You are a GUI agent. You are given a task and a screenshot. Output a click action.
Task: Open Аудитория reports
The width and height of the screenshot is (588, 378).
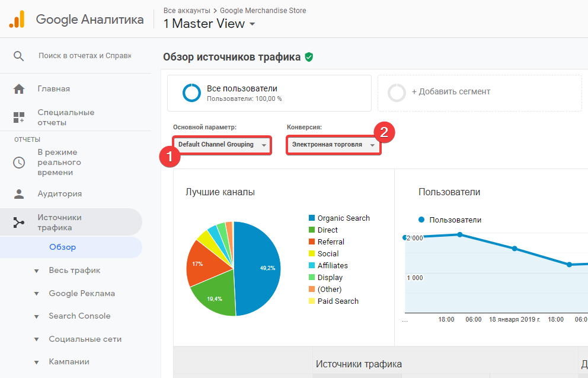(60, 194)
